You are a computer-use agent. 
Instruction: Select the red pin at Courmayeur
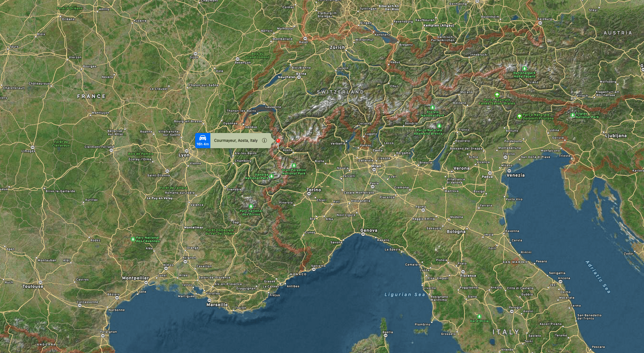pos(278,141)
